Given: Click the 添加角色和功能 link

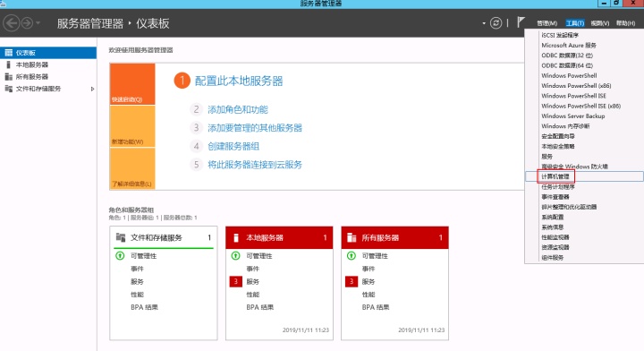Looking at the screenshot, I should 238,109.
